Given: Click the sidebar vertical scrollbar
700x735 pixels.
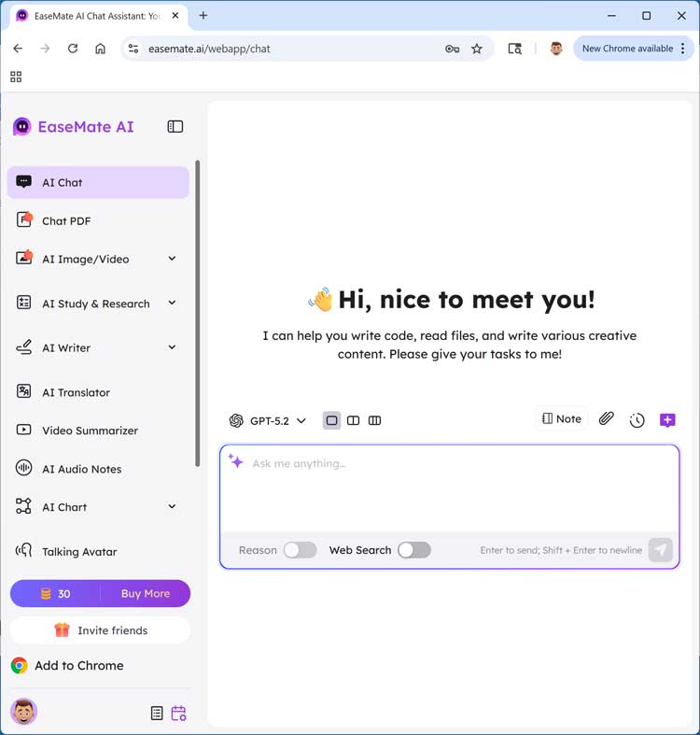Looking at the screenshot, I should [198, 314].
